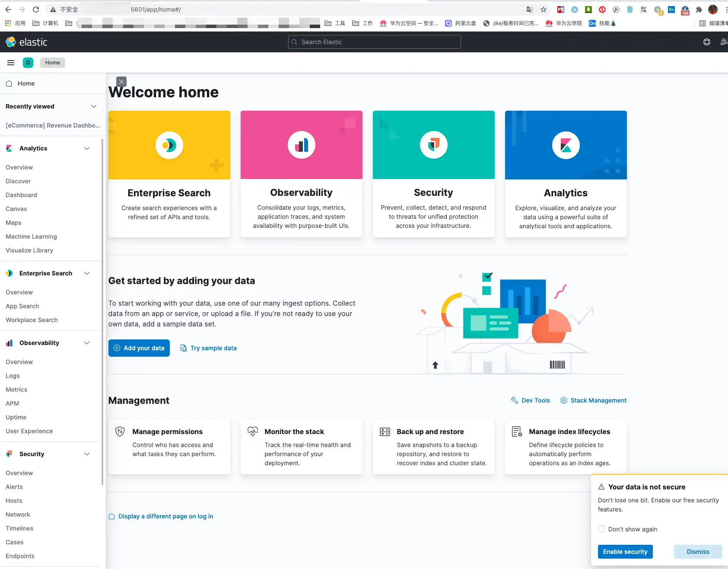Go to Visualize Library
Viewport: 728px width, 569px height.
click(x=29, y=250)
